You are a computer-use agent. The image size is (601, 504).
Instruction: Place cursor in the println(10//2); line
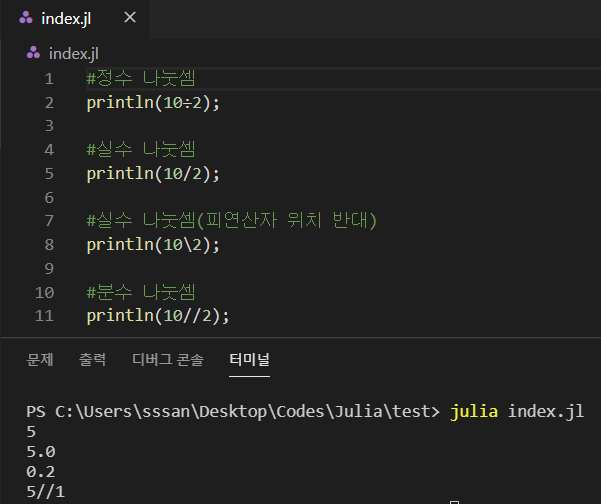(157, 315)
